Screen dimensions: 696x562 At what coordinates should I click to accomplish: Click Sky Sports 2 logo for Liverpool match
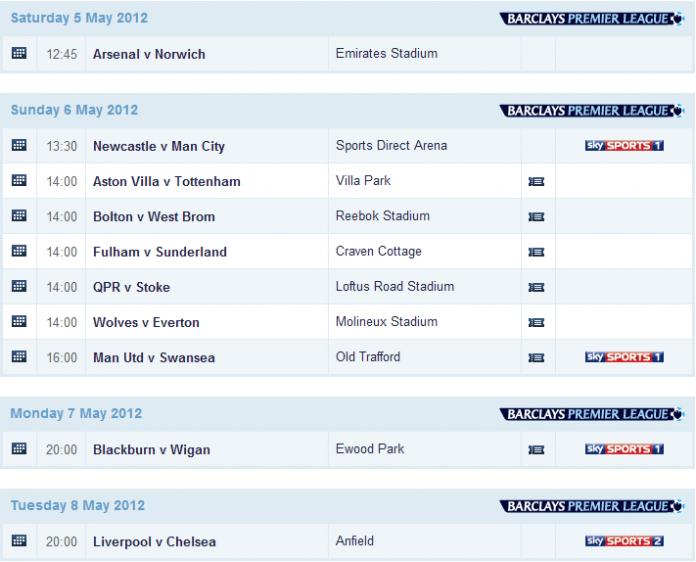click(x=624, y=541)
